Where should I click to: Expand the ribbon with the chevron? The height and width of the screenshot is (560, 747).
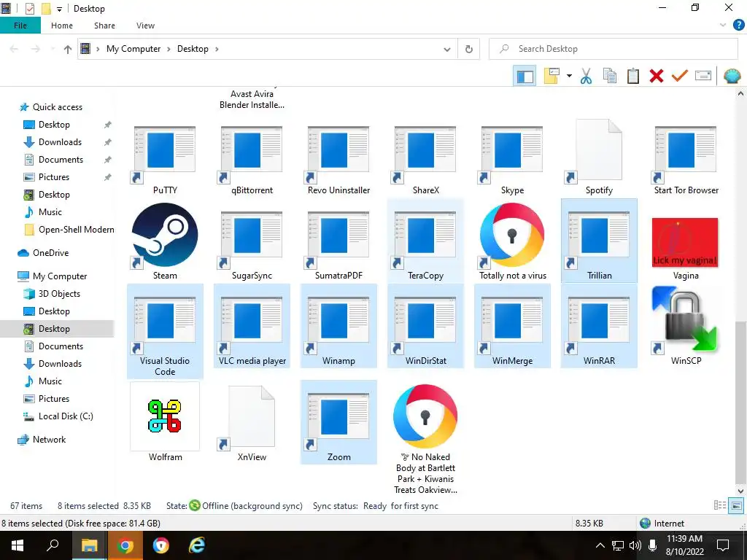coord(723,26)
